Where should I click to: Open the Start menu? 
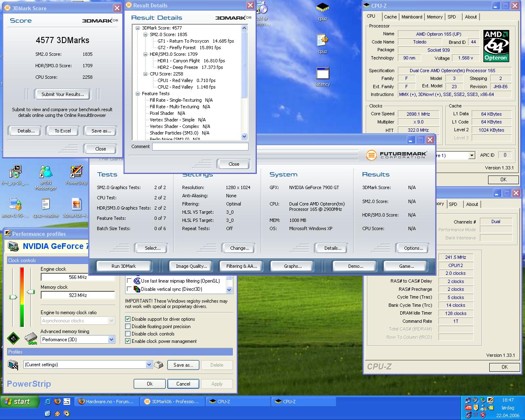pyautogui.click(x=19, y=402)
